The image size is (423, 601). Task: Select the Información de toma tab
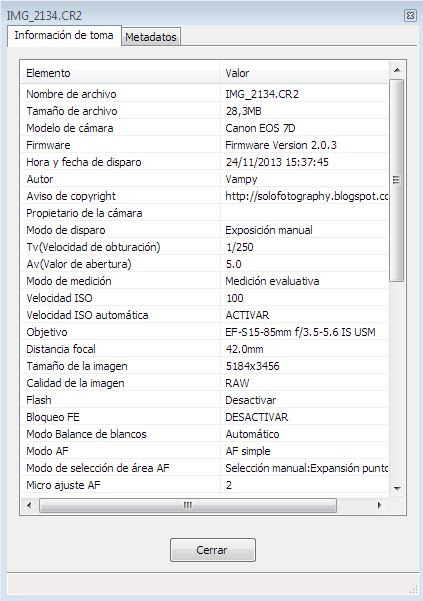tap(64, 36)
